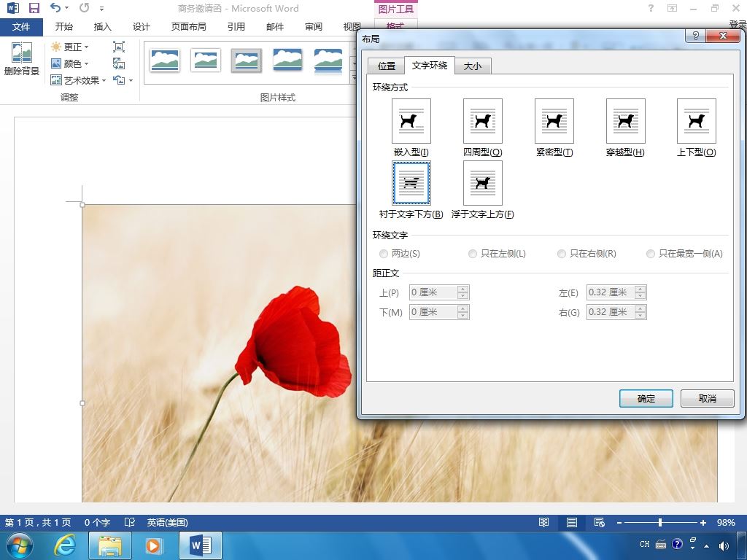Click 登录 sign-in link

tap(738, 24)
